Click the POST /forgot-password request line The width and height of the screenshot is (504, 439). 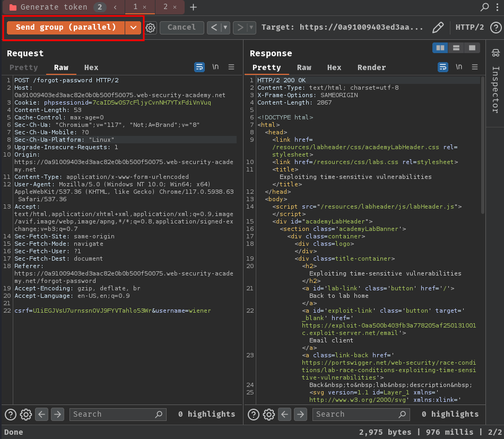[x=66, y=80]
